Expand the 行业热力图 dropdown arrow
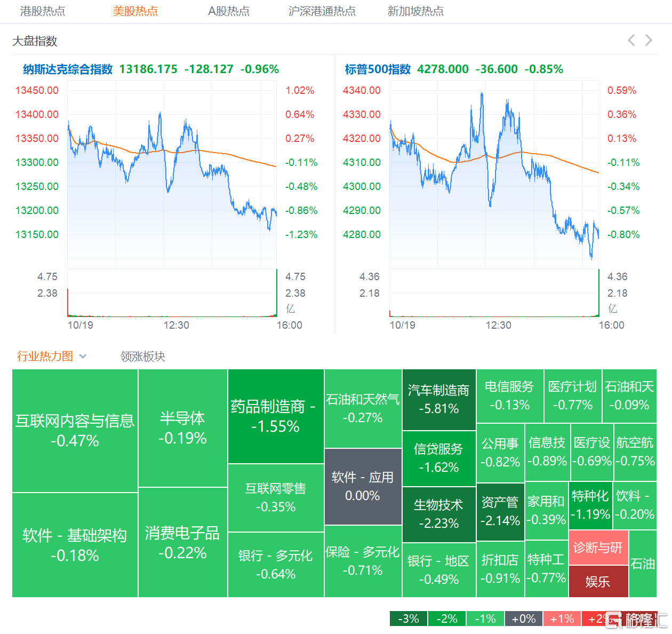The width and height of the screenshot is (672, 634). (83, 356)
